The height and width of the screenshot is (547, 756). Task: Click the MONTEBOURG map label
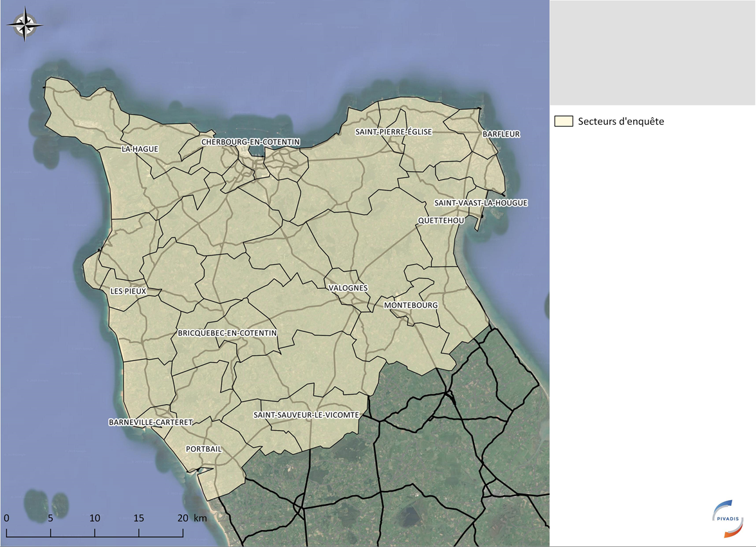410,305
